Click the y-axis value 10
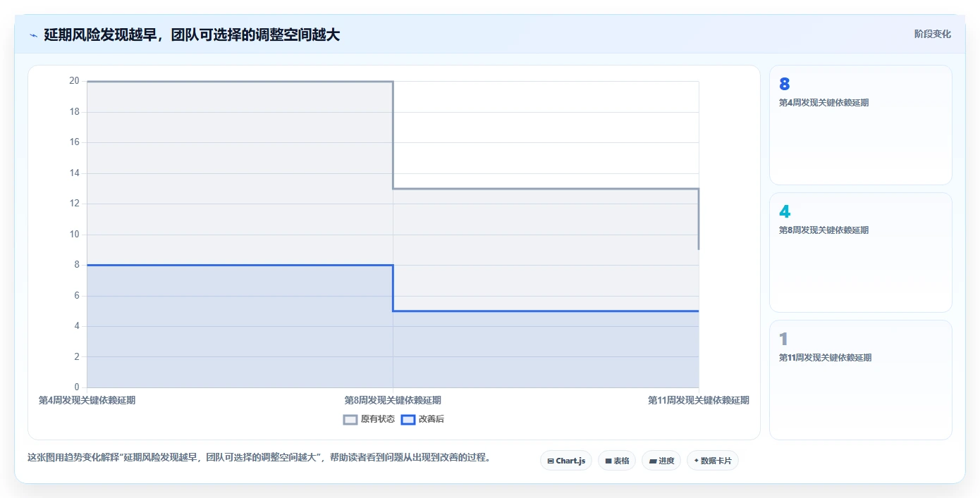This screenshot has width=980, height=498. click(x=74, y=235)
